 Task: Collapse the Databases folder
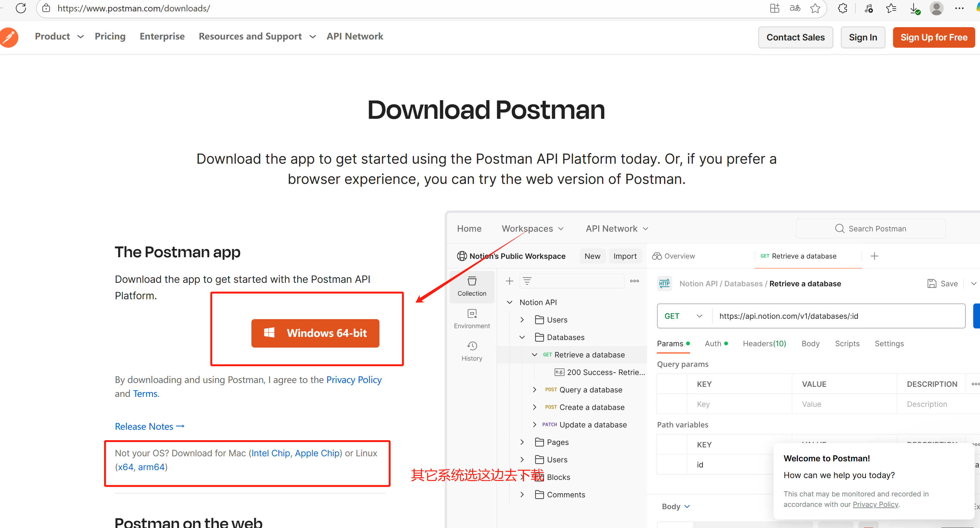[522, 337]
